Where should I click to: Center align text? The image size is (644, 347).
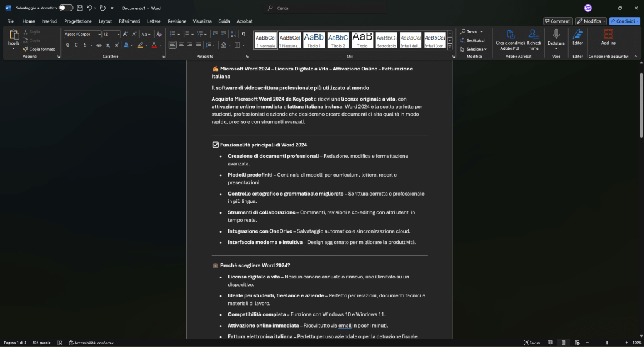click(x=181, y=45)
